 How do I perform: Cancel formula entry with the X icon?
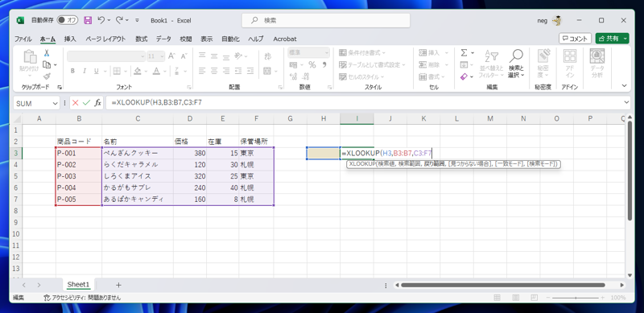[75, 103]
